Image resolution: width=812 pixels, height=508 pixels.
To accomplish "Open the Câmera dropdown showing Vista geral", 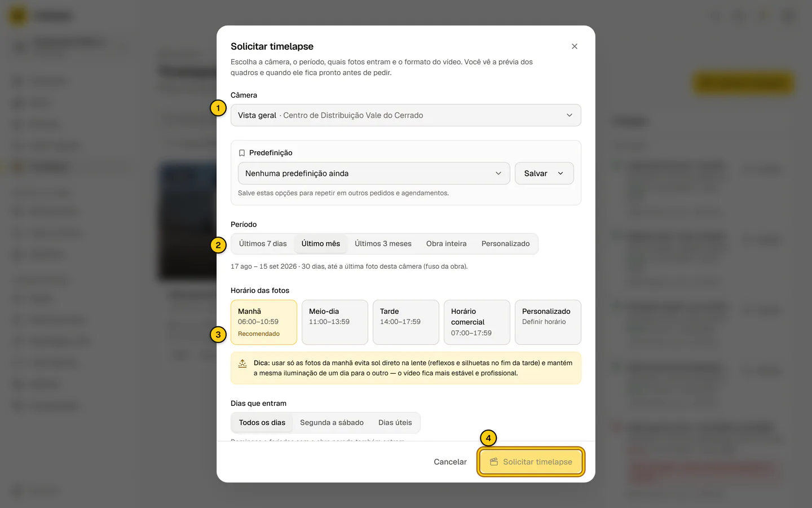I will click(x=405, y=115).
